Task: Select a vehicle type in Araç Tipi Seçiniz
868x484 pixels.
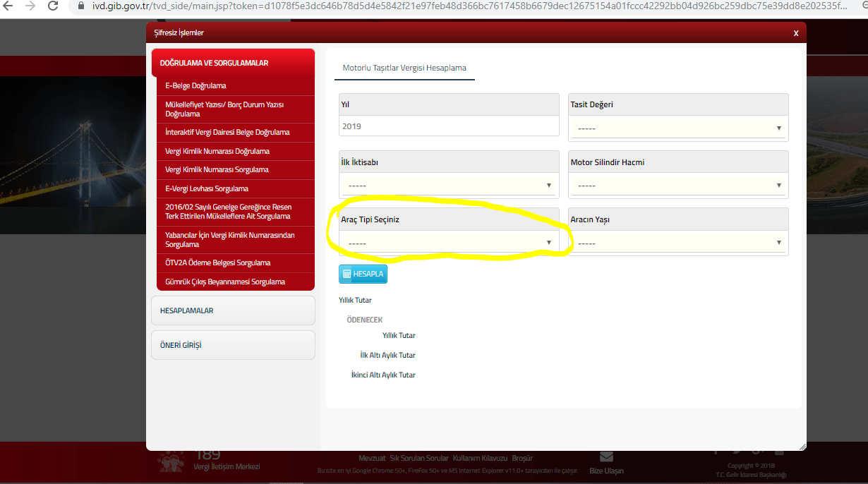Action: 449,243
